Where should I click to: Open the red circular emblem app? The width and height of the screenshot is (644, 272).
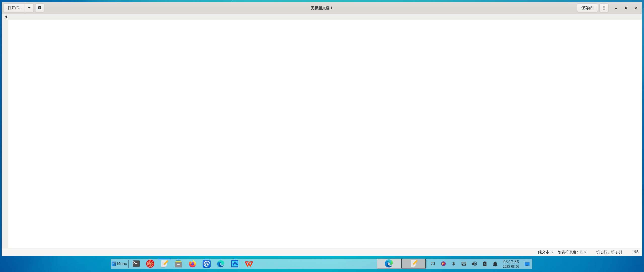150,264
